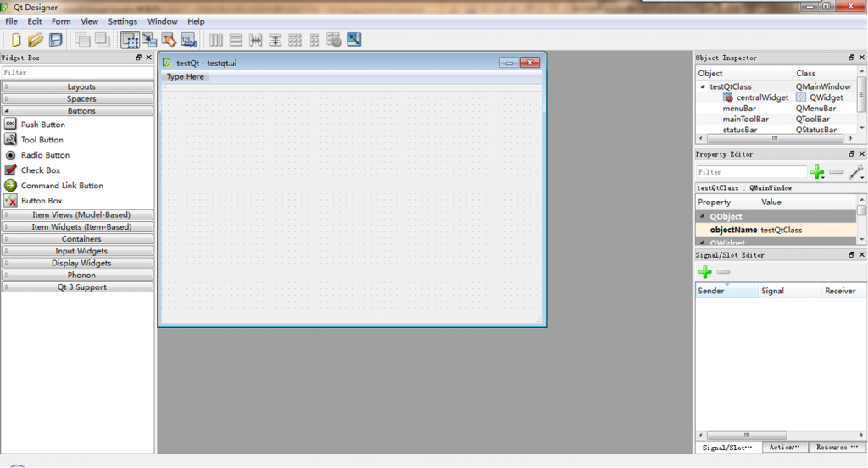
Task: Select the Tool Button widget
Action: 42,140
